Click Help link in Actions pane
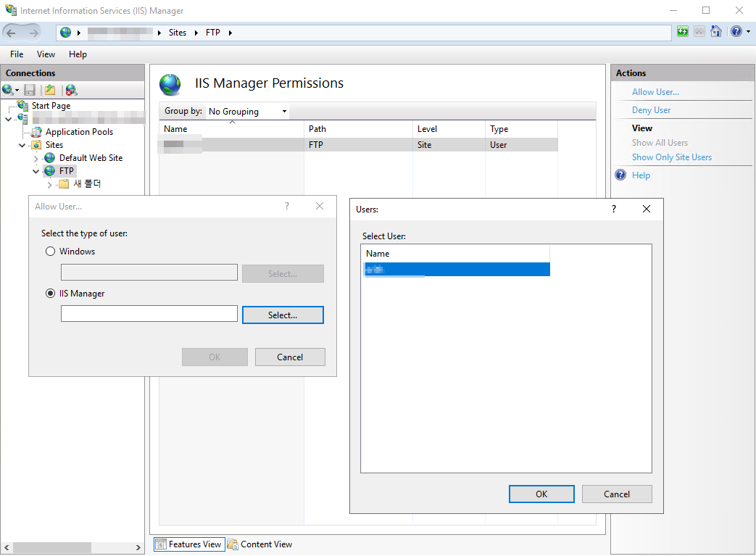The image size is (756, 556). 641,175
